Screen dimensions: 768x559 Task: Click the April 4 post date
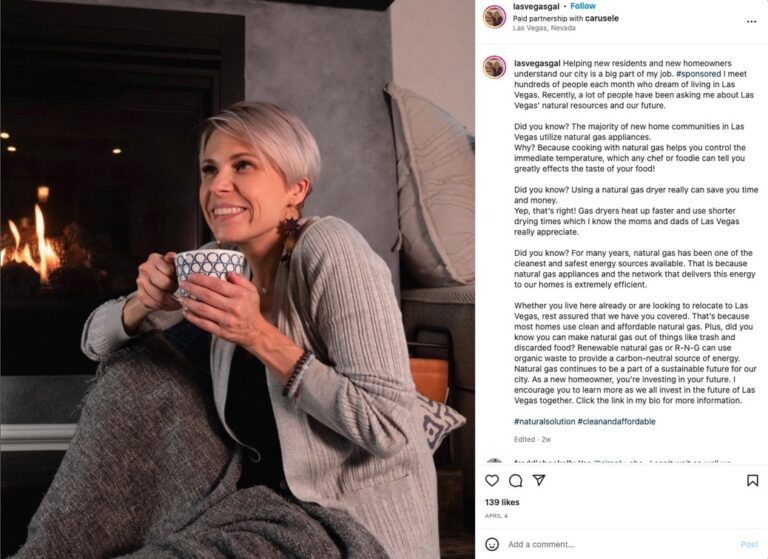[x=496, y=516]
